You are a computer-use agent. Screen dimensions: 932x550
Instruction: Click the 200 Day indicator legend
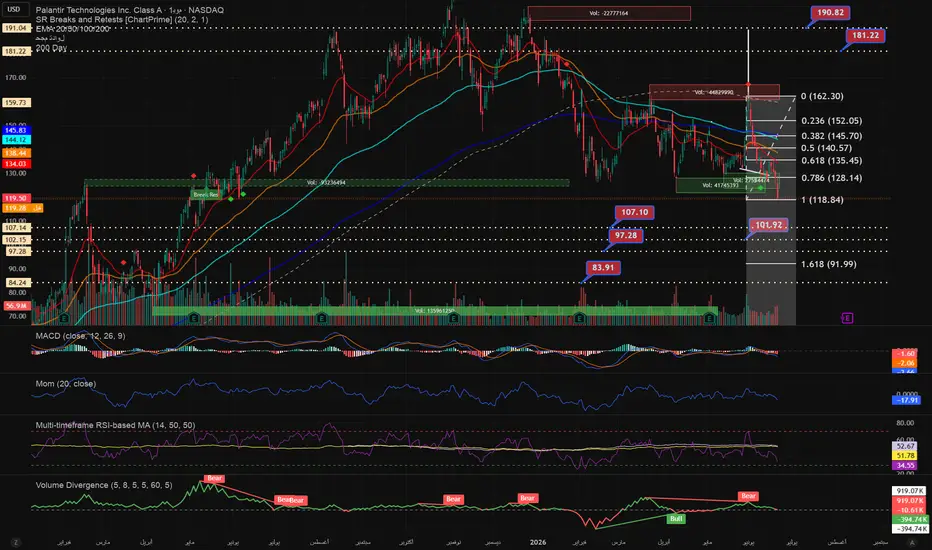tap(51, 48)
